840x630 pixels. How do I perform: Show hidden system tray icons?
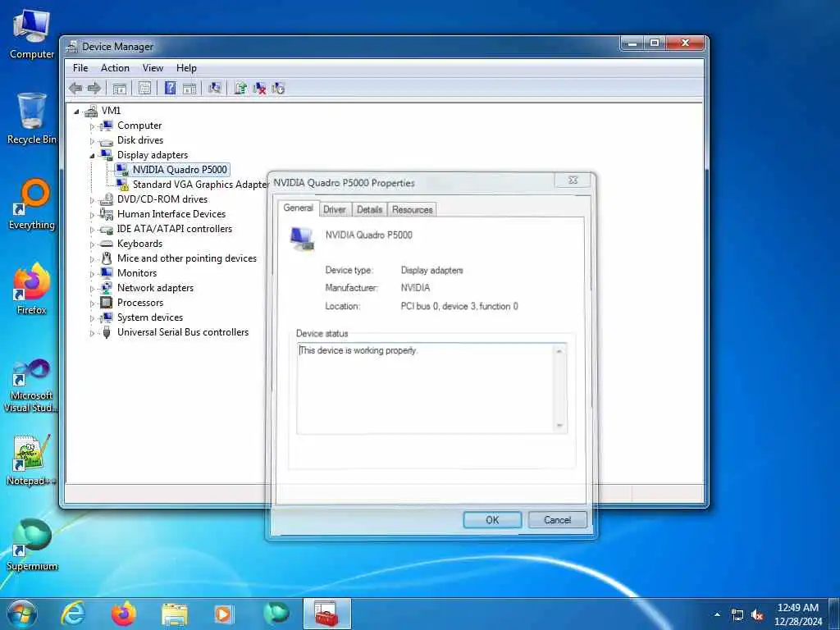[717, 614]
